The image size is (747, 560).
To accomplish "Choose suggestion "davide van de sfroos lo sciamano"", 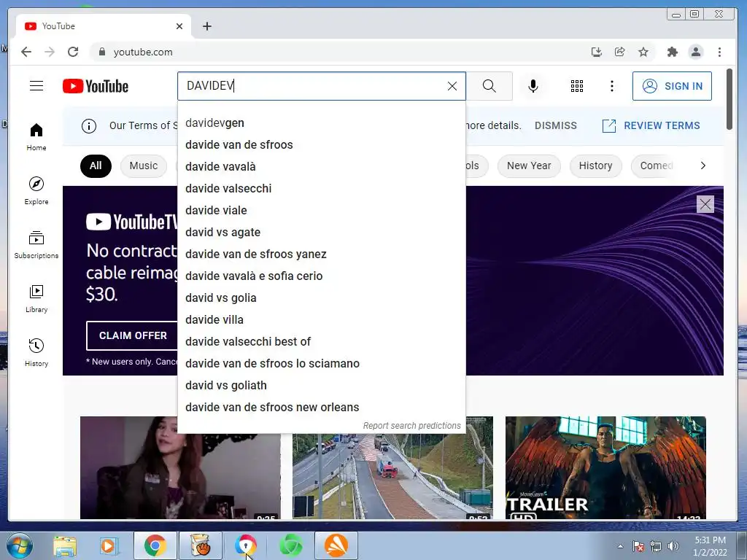I will [322, 364].
